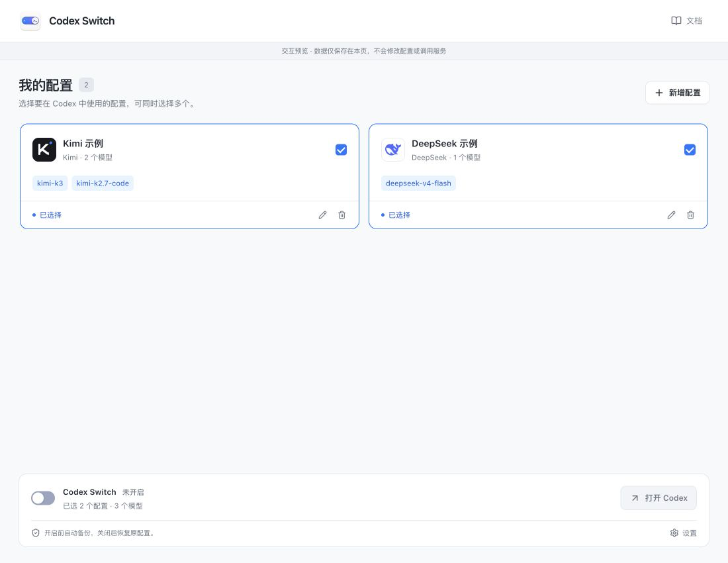
Task: Click the DeepSeek 示例 card title
Action: (444, 144)
